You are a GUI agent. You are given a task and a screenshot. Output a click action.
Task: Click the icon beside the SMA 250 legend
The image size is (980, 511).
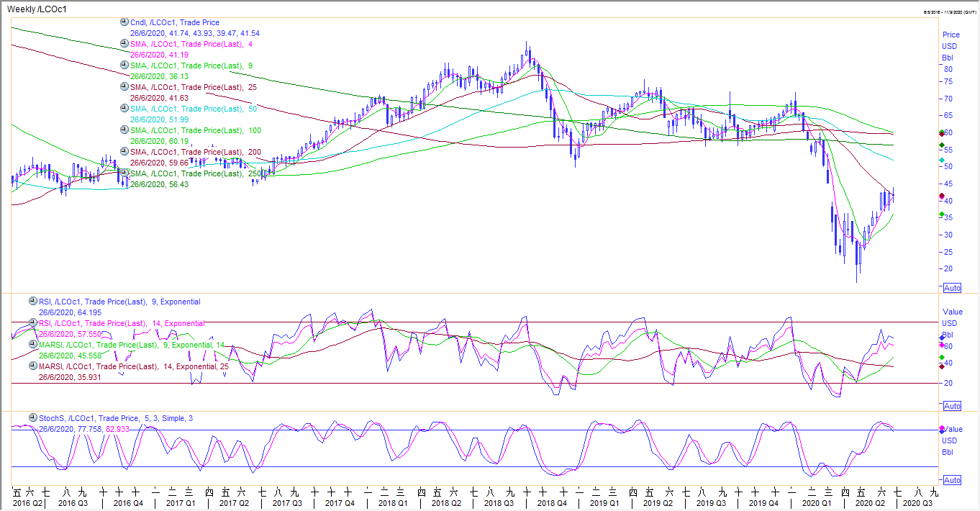[x=124, y=173]
